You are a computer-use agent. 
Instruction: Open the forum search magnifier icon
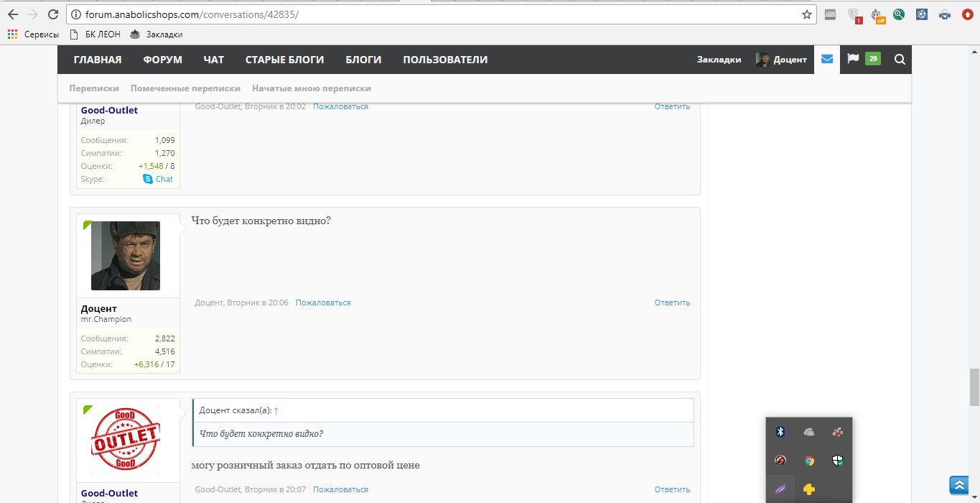pyautogui.click(x=900, y=60)
